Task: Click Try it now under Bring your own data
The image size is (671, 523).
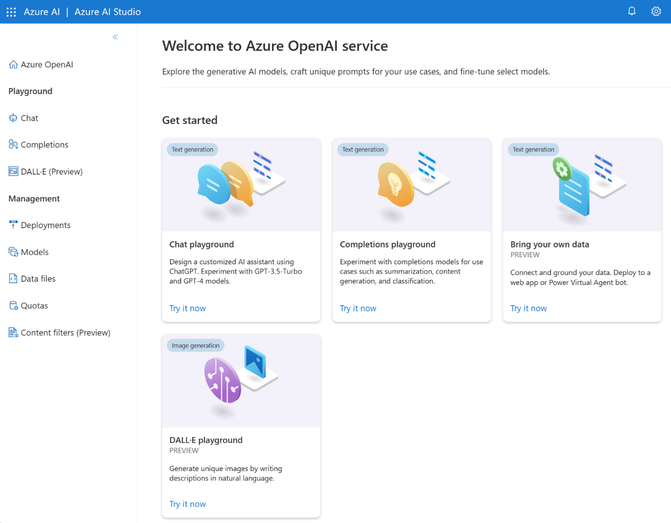Action: (528, 308)
